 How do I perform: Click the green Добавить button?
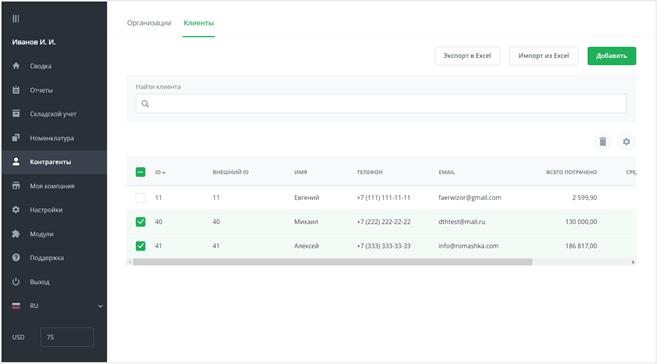tap(611, 56)
